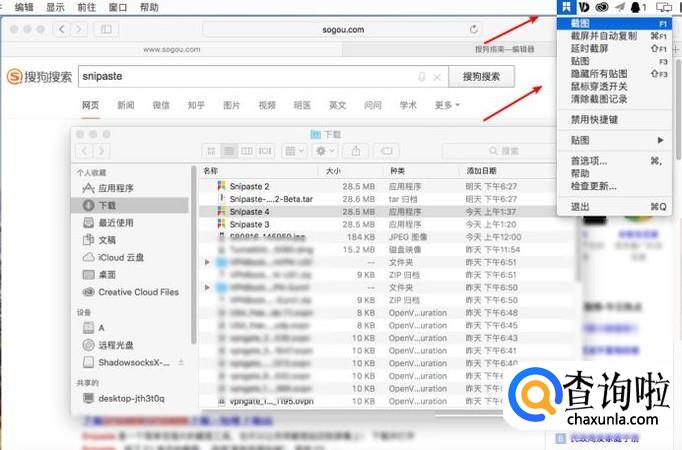Switch Finder to icon view
This screenshot has height=450, width=682.
[x=211, y=151]
